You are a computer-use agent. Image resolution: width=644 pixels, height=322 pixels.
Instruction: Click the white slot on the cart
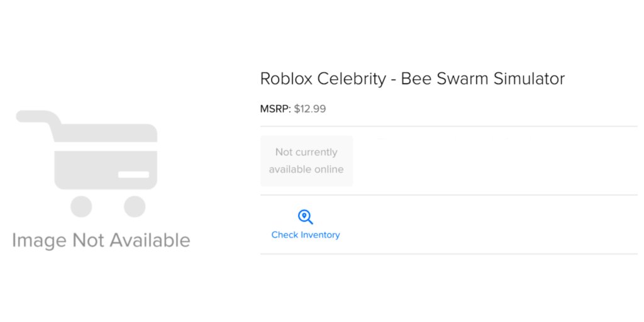coord(133,174)
